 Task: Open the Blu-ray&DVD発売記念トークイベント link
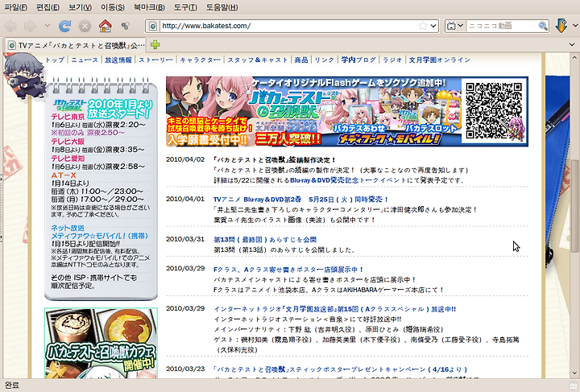point(349,180)
